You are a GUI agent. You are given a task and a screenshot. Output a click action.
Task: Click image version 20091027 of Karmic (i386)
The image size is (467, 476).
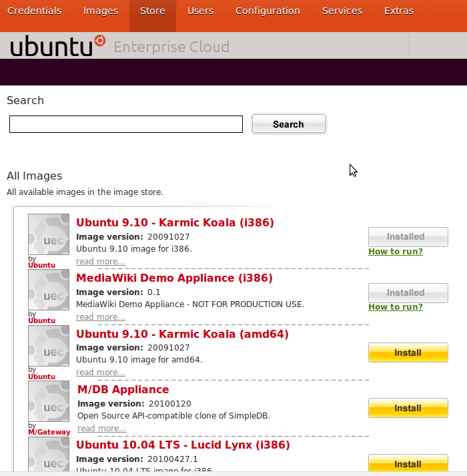click(x=168, y=237)
